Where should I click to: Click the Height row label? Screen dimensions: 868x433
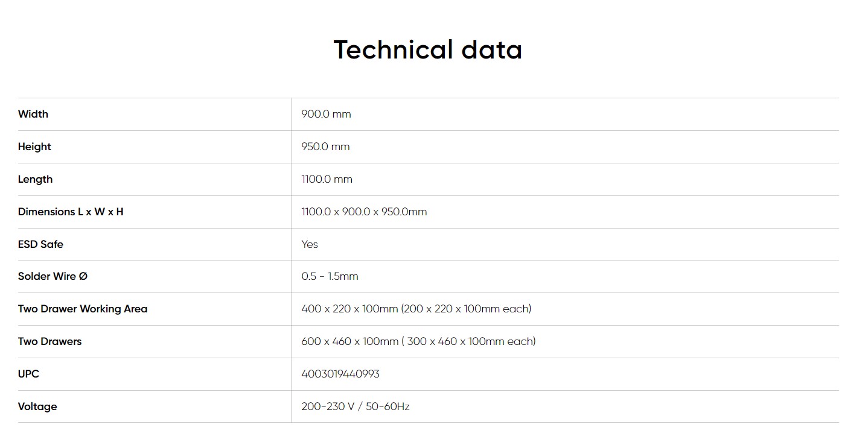(x=34, y=147)
